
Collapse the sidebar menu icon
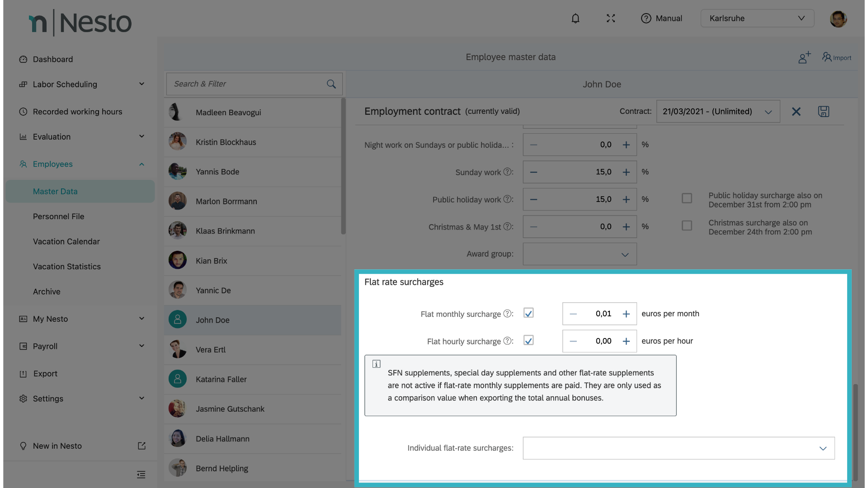coord(141,474)
